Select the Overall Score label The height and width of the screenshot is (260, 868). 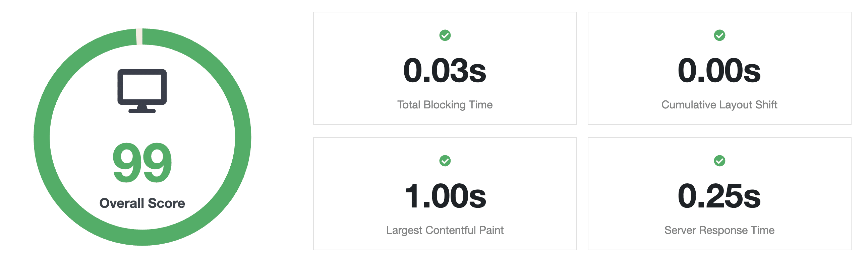pos(142,203)
